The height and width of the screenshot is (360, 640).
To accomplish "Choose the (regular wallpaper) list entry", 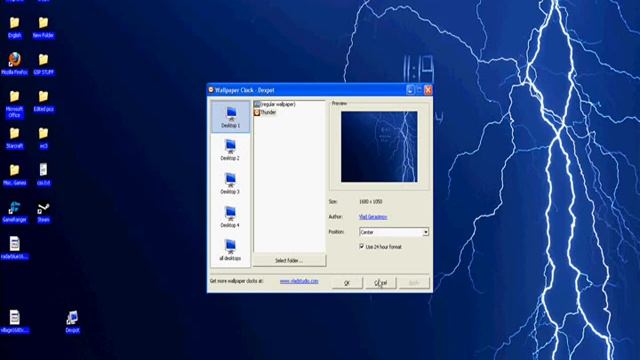I will click(x=275, y=104).
